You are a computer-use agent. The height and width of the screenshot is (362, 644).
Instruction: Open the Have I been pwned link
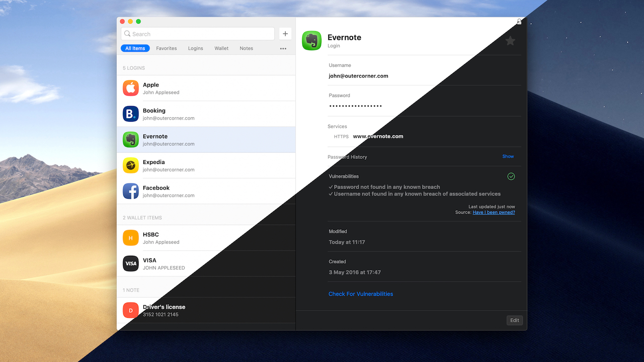[494, 213]
